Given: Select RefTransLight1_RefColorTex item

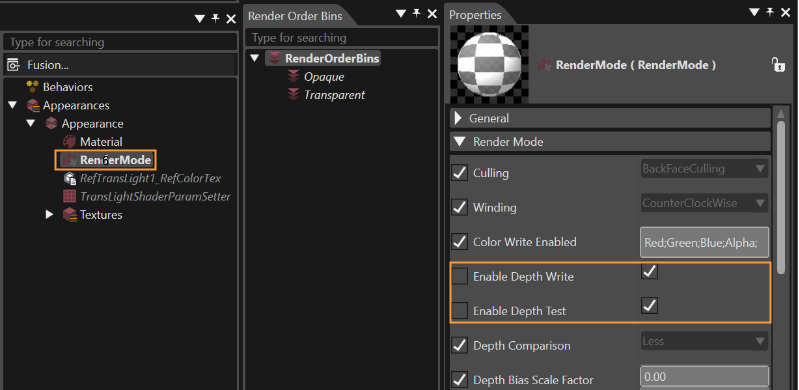Looking at the screenshot, I should point(150,178).
